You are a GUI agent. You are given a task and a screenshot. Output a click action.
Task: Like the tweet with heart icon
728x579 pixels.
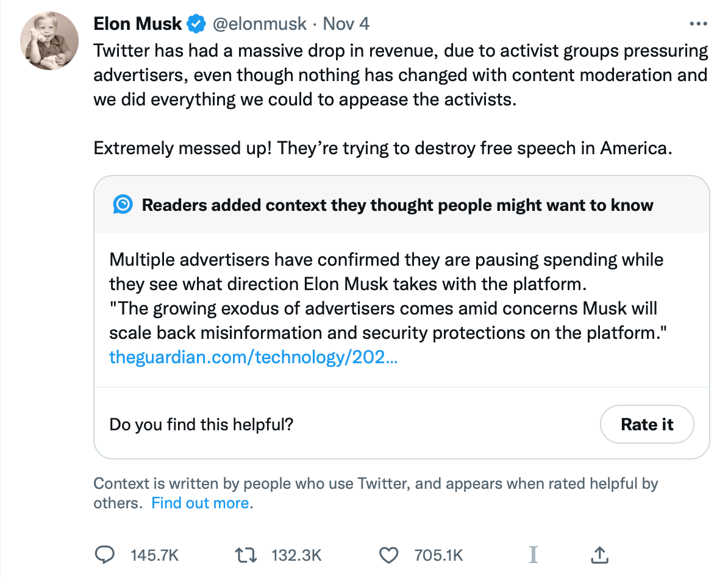(x=388, y=555)
